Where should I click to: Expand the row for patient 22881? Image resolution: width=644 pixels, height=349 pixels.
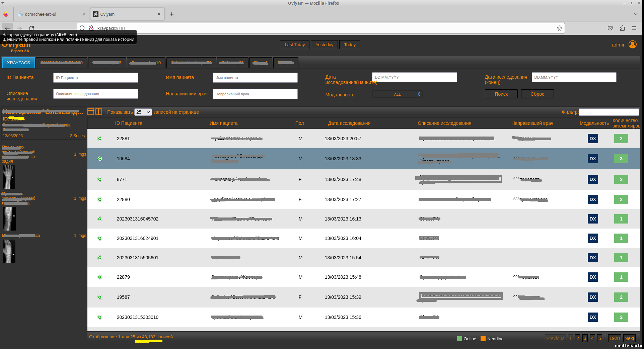tap(100, 139)
